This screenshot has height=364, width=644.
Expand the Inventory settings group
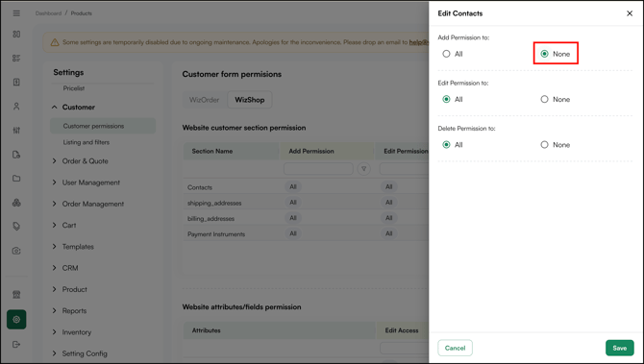pos(54,332)
